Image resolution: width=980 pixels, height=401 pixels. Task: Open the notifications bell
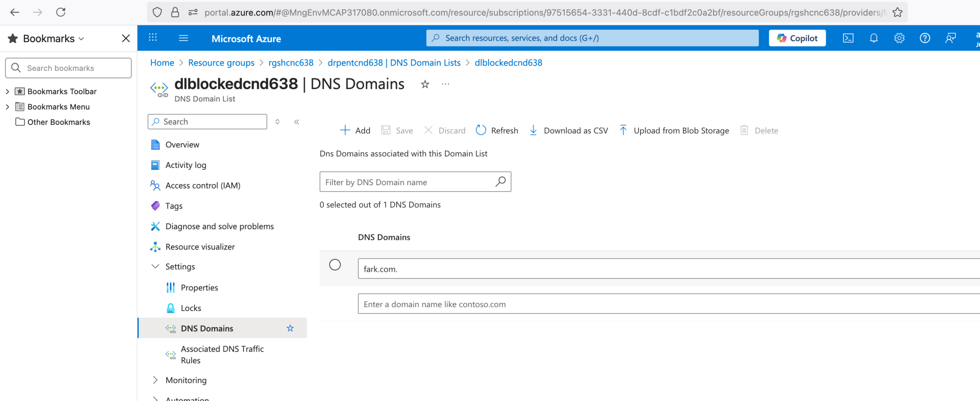(x=874, y=38)
